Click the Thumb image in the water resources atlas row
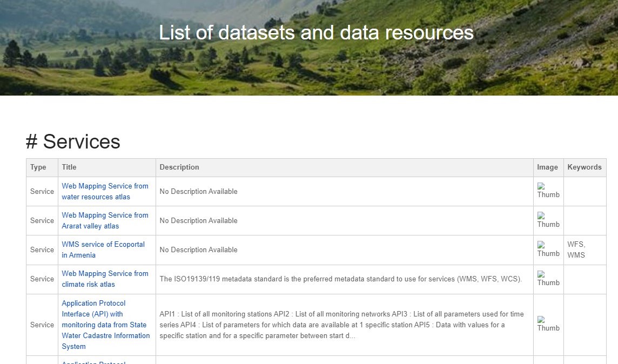 click(x=548, y=191)
